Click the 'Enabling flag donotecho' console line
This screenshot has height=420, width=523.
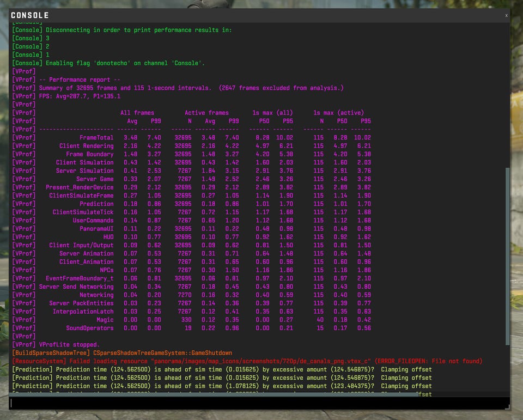coord(108,63)
